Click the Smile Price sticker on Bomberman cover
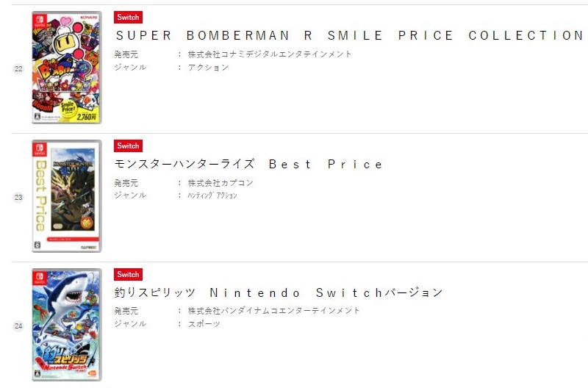The height and width of the screenshot is (388, 588). pyautogui.click(x=68, y=108)
